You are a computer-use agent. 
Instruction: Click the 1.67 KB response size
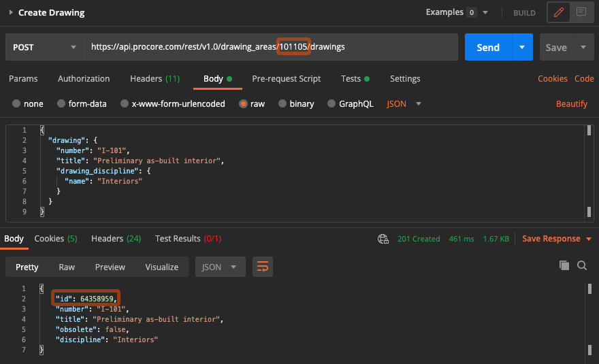[496, 239]
